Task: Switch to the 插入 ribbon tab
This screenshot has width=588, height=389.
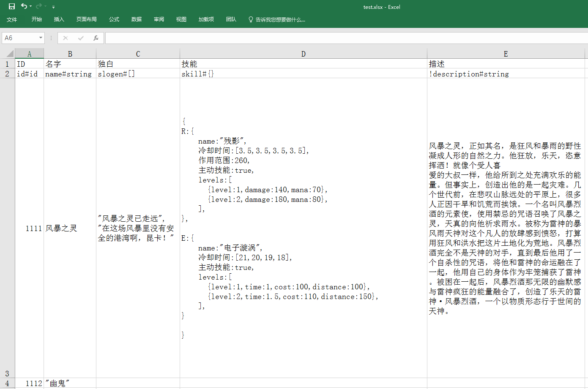Action: 59,19
